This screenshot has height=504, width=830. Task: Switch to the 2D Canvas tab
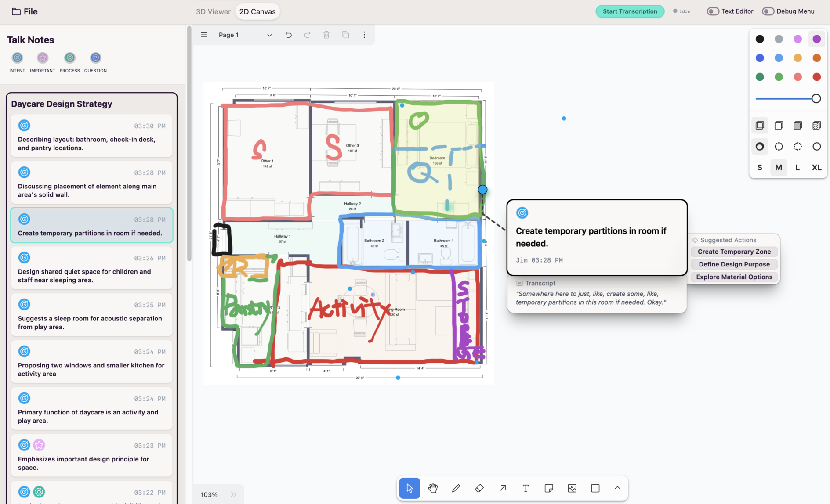[x=257, y=11]
